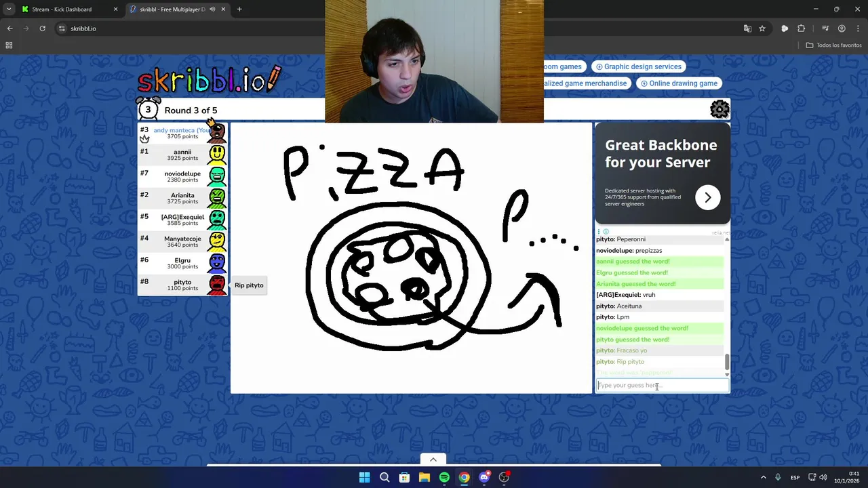Open File Explorer from taskbar
The image size is (868, 488).
click(425, 477)
